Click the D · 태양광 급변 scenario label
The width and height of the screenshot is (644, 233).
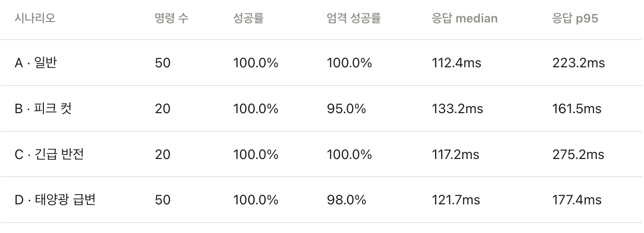point(55,200)
